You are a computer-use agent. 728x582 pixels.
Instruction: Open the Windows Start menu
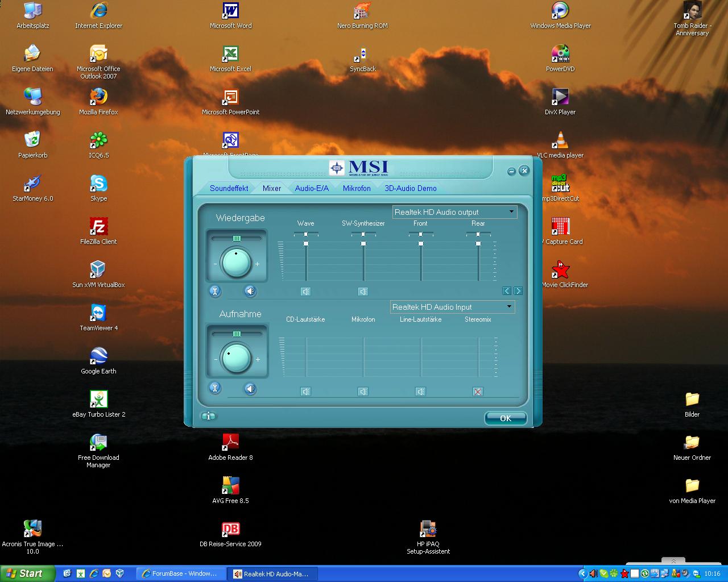click(28, 573)
